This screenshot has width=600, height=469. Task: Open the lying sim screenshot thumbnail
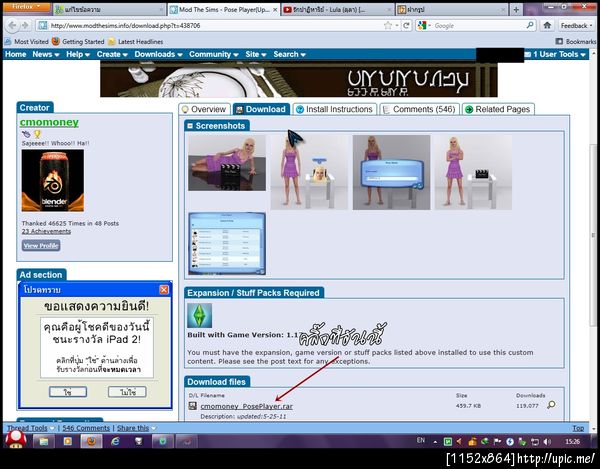coord(227,163)
